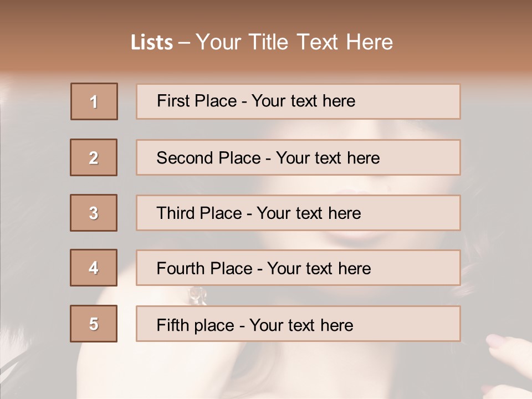Click the "Fifth place" label text
Image resolution: width=532 pixels, height=399 pixels.
[x=195, y=325]
